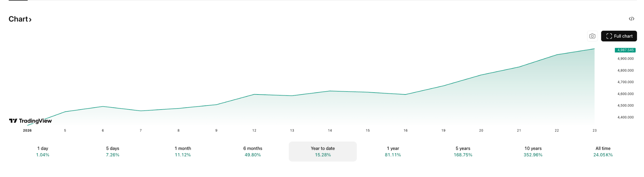Click the 2026 label on time axis
The image size is (644, 177).
[27, 131]
